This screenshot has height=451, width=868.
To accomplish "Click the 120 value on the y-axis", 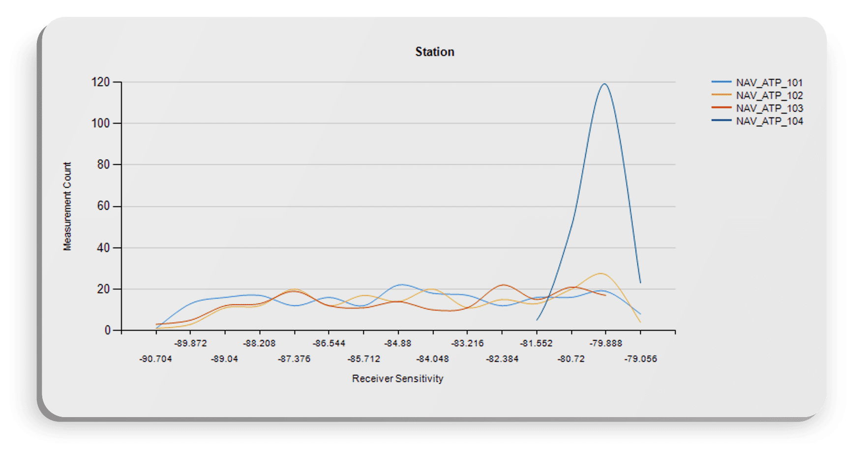I will click(101, 82).
